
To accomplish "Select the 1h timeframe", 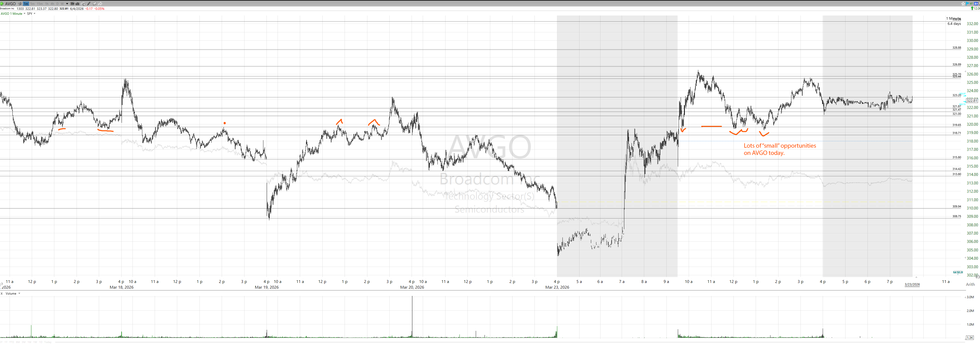I will 47,4.
